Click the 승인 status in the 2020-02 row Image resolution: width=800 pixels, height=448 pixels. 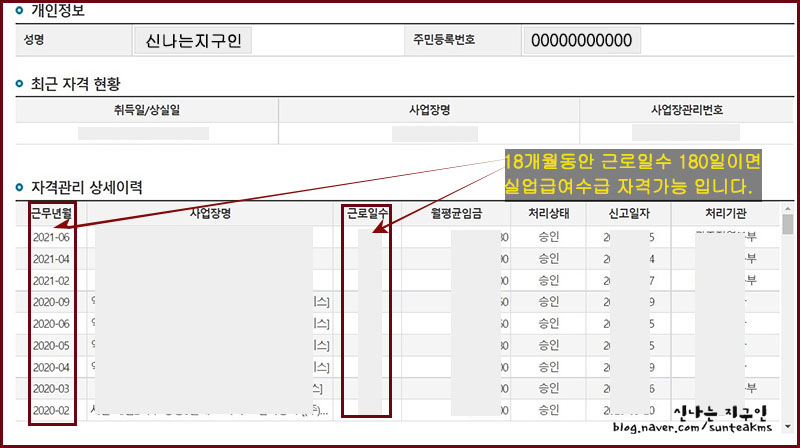[x=548, y=410]
